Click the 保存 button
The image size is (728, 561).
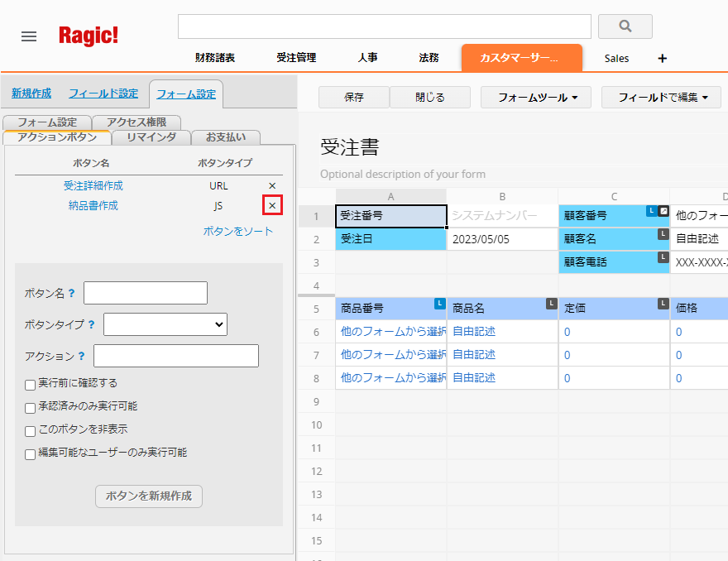click(354, 98)
